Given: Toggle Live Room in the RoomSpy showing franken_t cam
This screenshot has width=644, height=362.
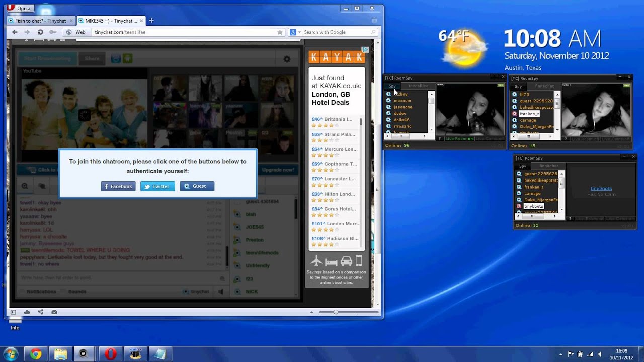Looking at the screenshot, I should (586, 139).
